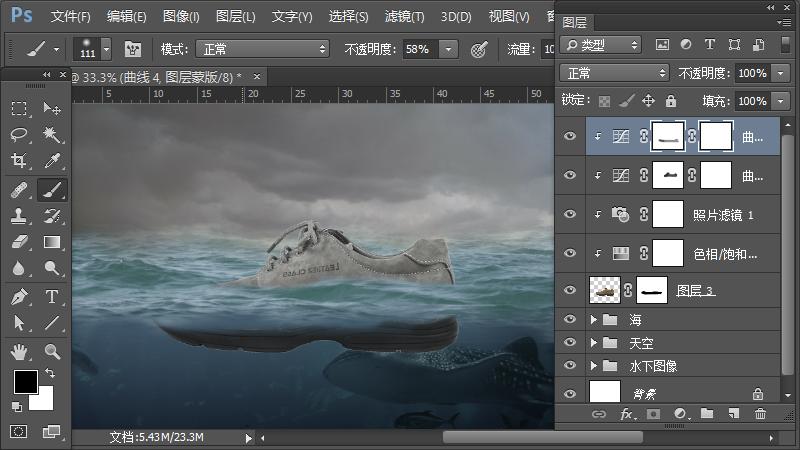Hide the 色相/饱和 layer
The width and height of the screenshot is (800, 450).
(x=570, y=253)
